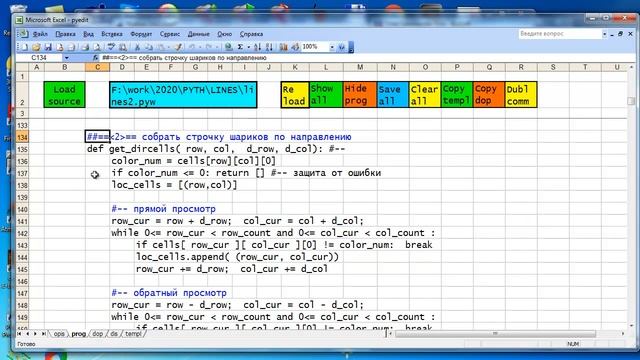Viewport: 640px width, 360px height.
Task: Run the Spelling check icon
Action: (111, 47)
